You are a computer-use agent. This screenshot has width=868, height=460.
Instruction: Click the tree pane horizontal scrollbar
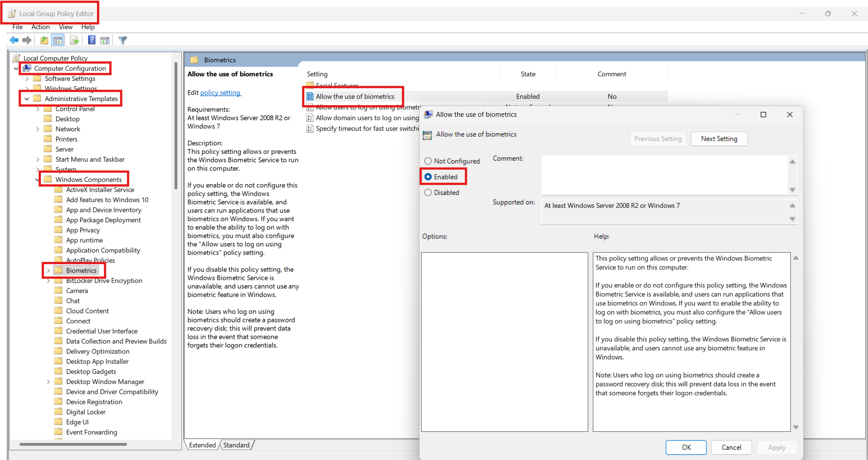click(x=73, y=444)
